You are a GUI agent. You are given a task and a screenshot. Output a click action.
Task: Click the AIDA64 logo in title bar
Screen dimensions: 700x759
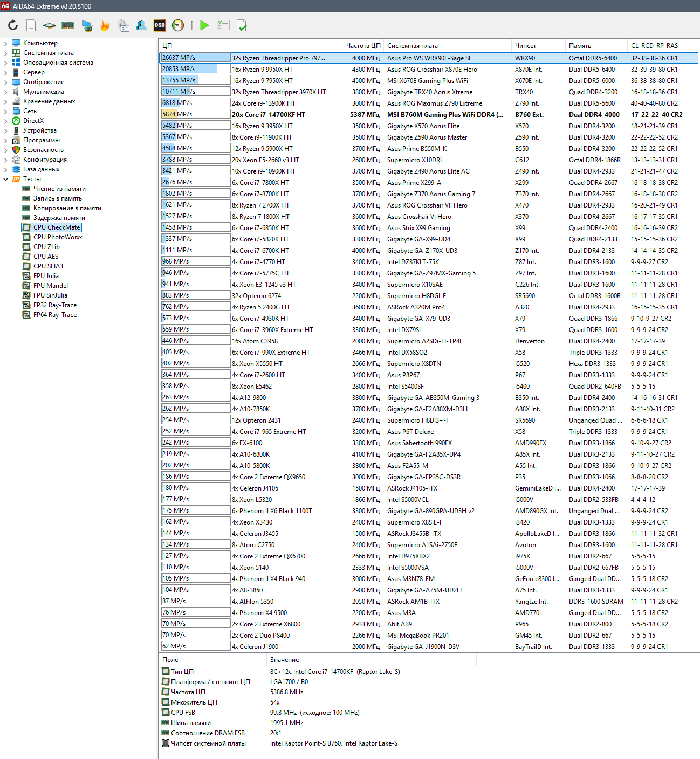tap(5, 6)
